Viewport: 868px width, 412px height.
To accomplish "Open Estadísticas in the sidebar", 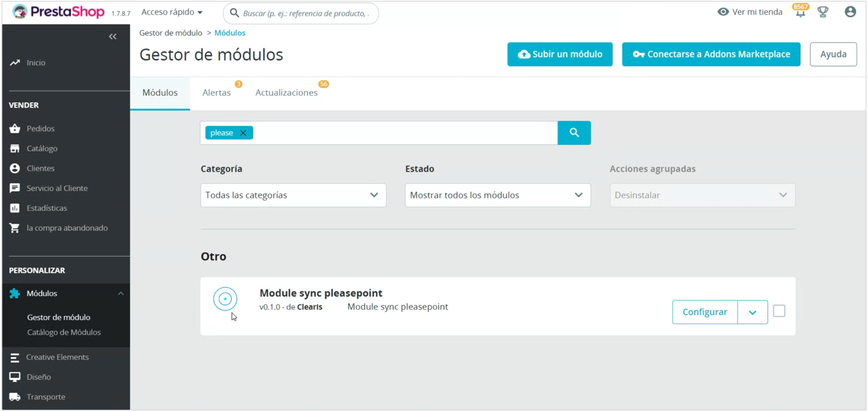I will coord(46,208).
